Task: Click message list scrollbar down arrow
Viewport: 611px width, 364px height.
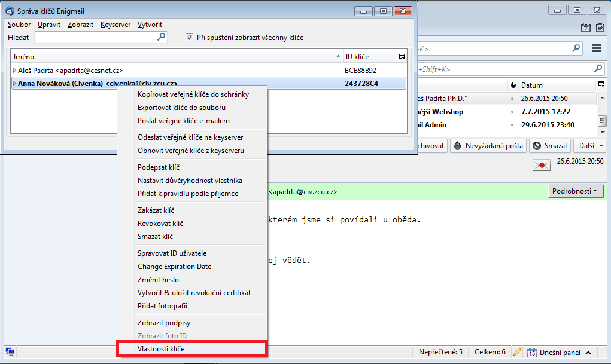Action: click(603, 132)
